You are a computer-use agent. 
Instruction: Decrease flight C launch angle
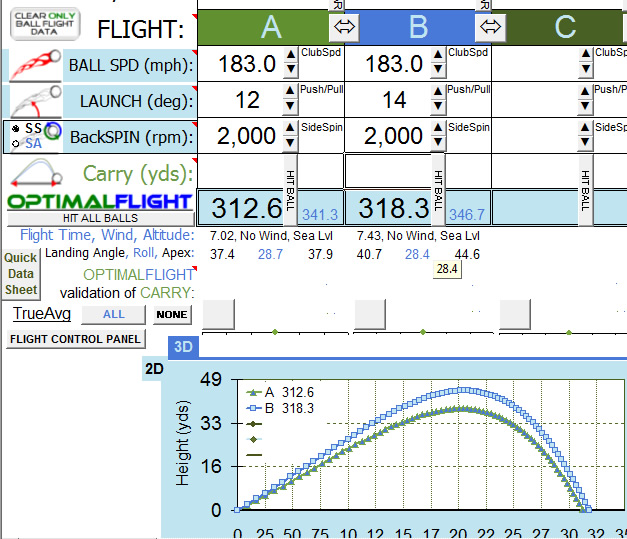[585, 106]
